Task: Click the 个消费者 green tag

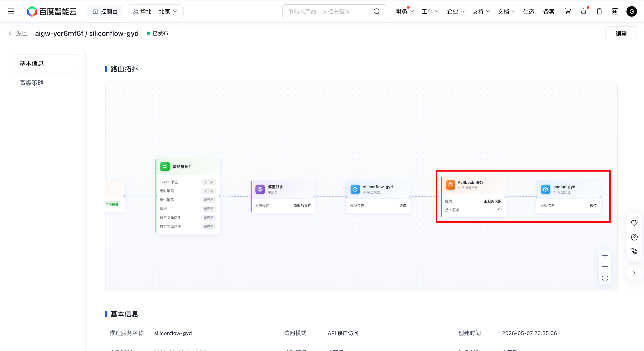Action: tap(113, 204)
